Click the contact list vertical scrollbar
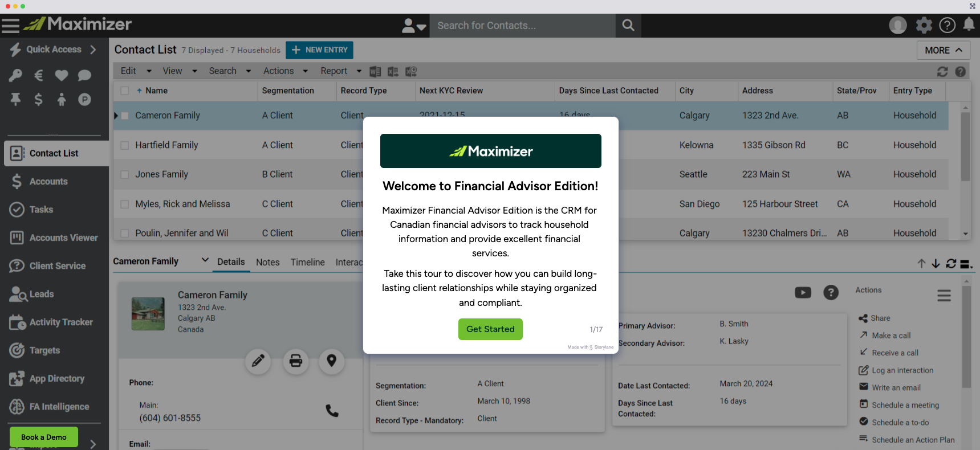The image size is (980, 450). tap(965, 146)
